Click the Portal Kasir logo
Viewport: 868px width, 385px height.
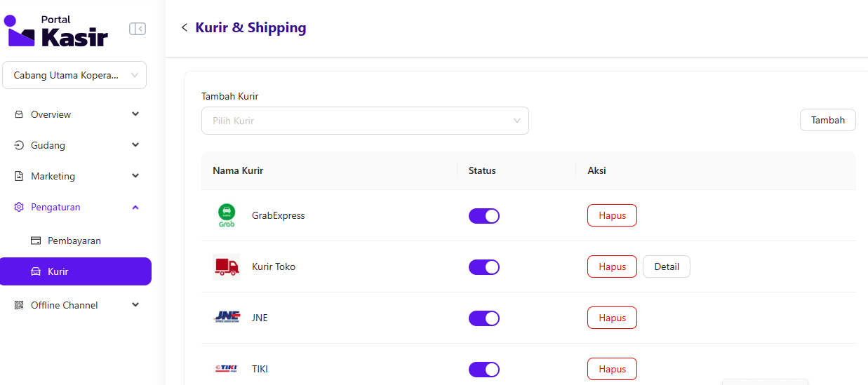56,31
